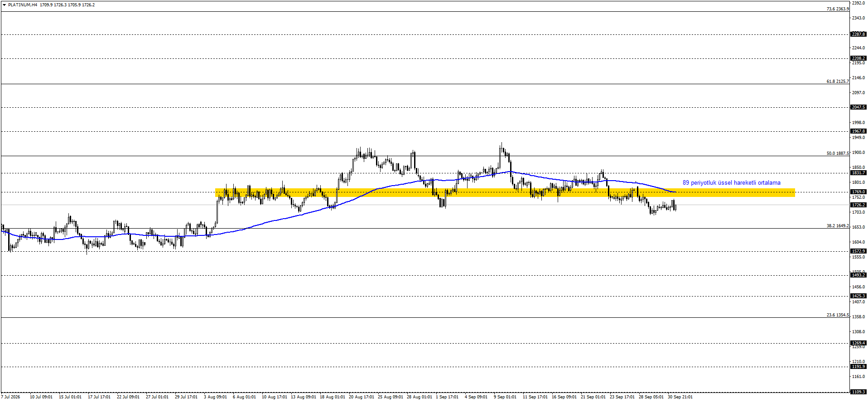
Task: Click the PLATINUM,H4 symbol label
Action: pyautogui.click(x=23, y=5)
